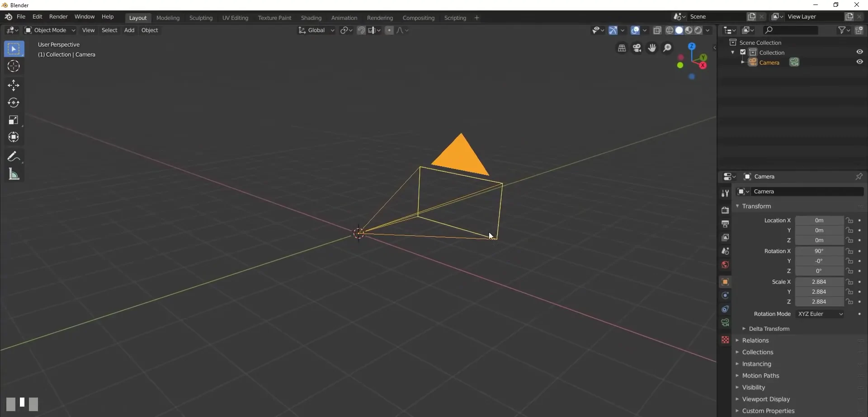This screenshot has width=868, height=417.
Task: Open the Texture properties tab
Action: coord(725,340)
